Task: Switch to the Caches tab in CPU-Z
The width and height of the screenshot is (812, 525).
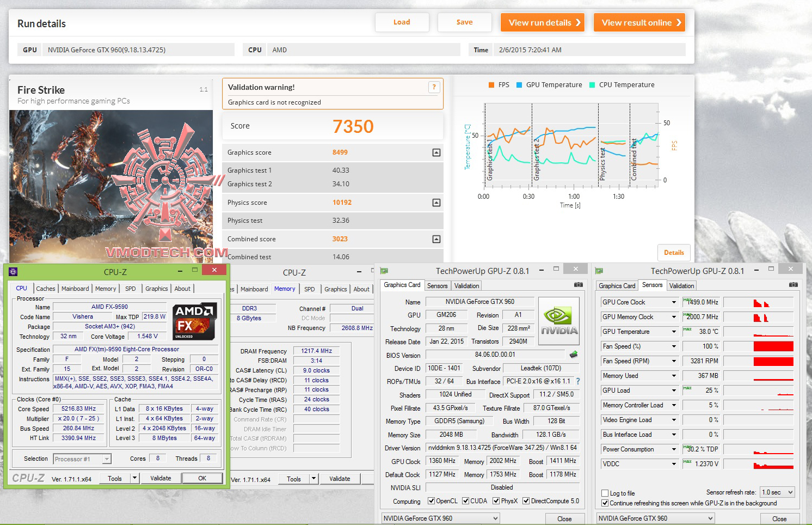Action: [46, 289]
